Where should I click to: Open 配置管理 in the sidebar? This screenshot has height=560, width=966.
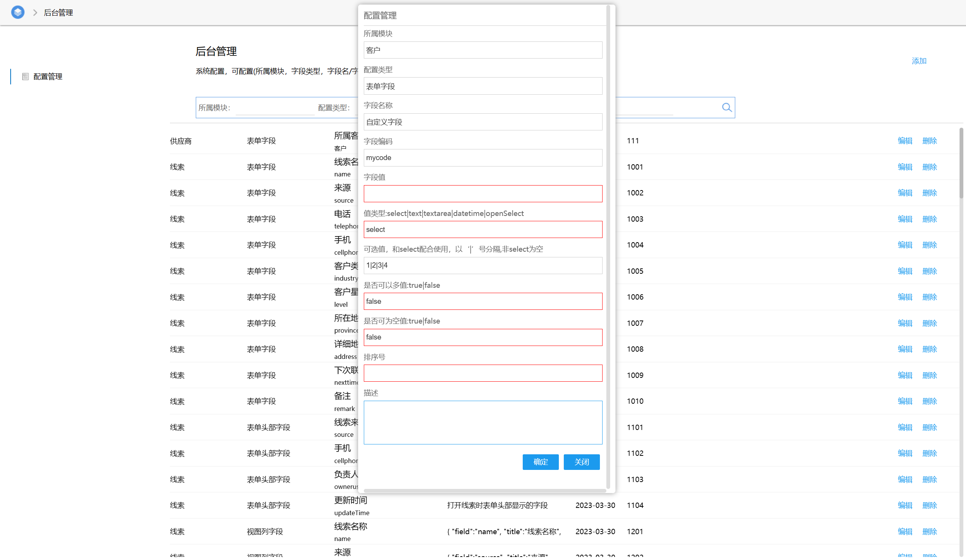[48, 77]
